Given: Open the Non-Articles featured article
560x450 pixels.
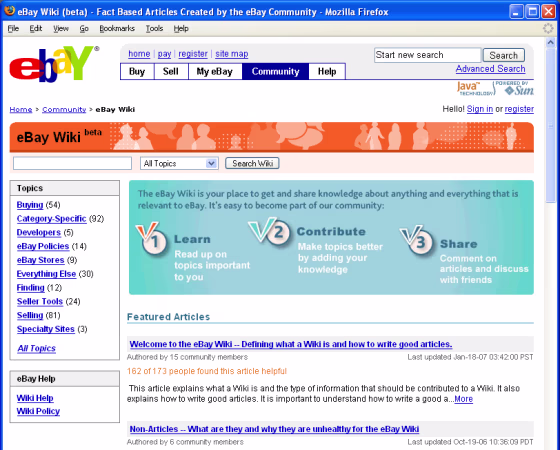Looking at the screenshot, I should pyautogui.click(x=274, y=429).
